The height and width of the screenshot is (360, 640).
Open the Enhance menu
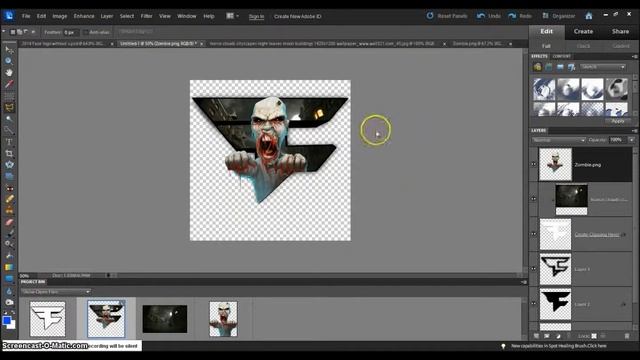84,16
